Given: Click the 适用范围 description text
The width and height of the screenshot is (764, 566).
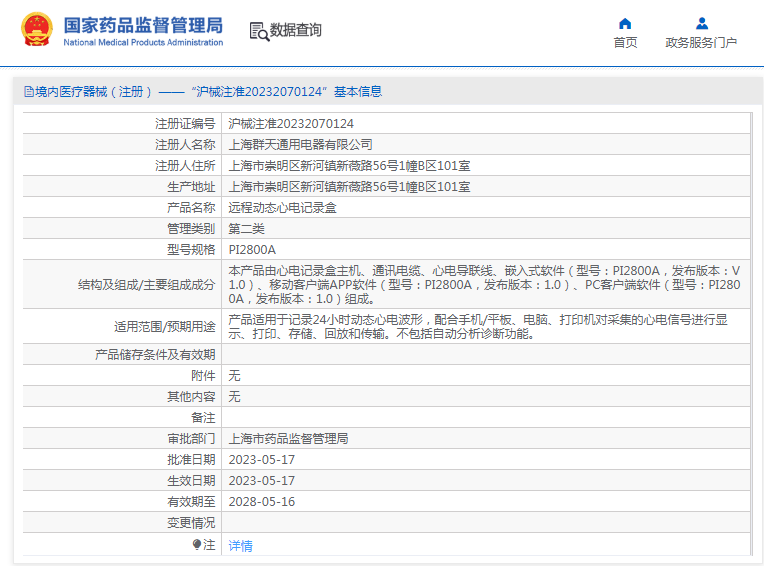Looking at the screenshot, I should tap(478, 326).
